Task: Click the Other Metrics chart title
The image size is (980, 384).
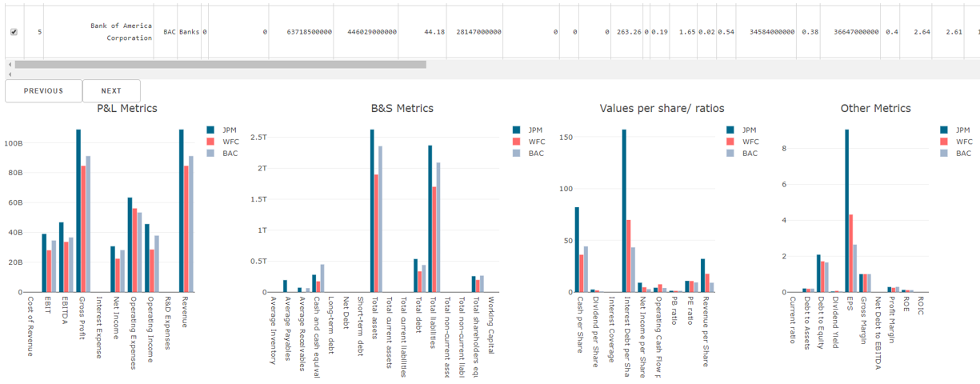Action: click(875, 108)
